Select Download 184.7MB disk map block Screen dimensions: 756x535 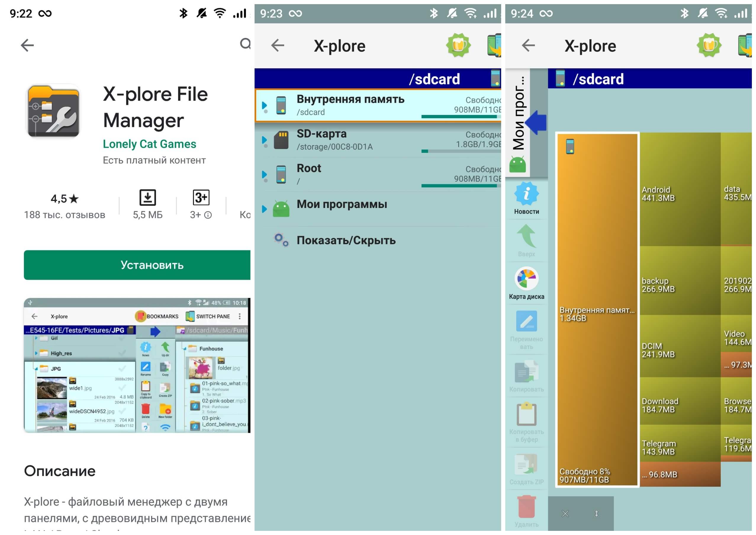tap(680, 401)
